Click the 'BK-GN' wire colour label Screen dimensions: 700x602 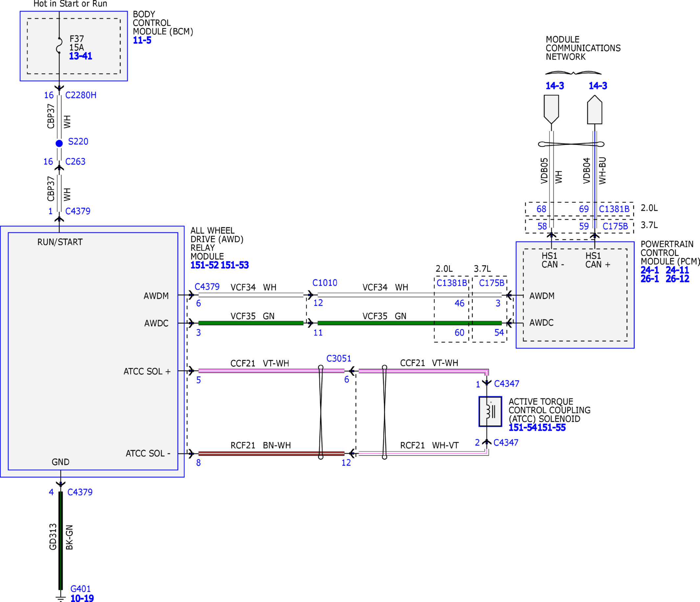69,538
